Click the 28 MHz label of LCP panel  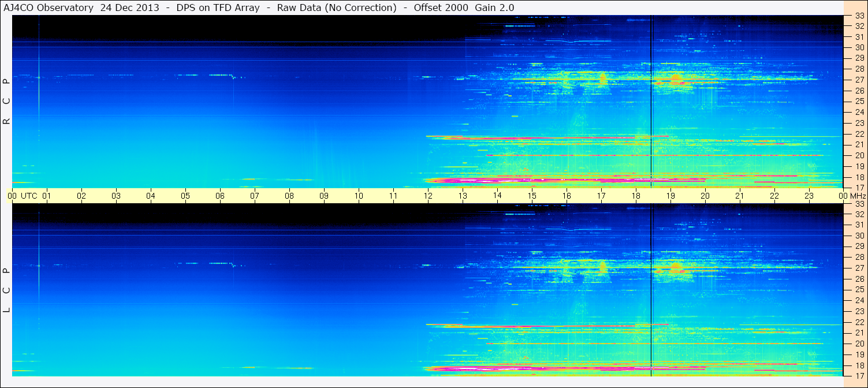(859, 258)
